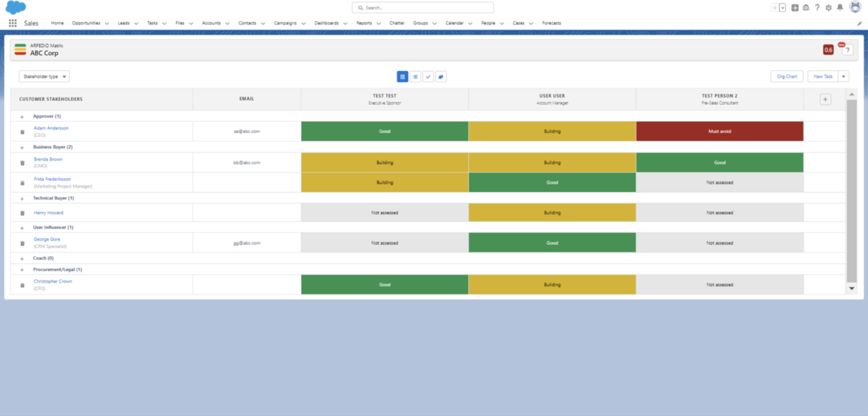Delete Christopher Crown with trash icon
Viewport: 868px width, 416px height.
point(22,285)
